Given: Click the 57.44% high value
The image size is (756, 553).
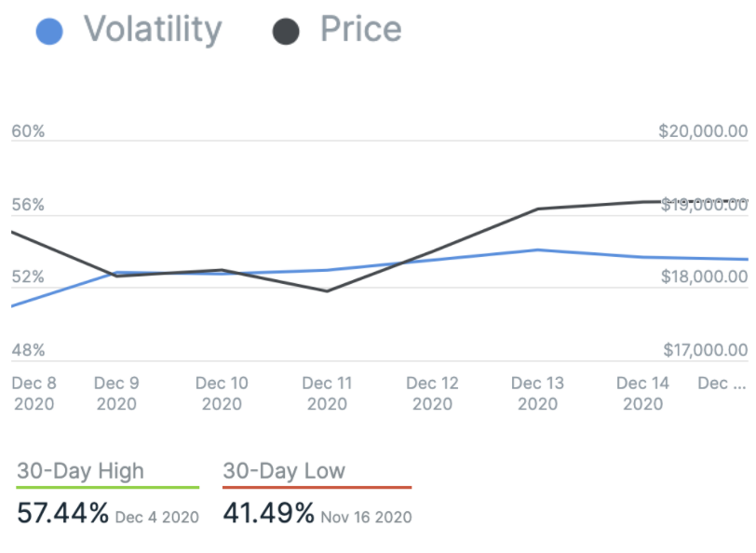Looking at the screenshot, I should [63, 513].
